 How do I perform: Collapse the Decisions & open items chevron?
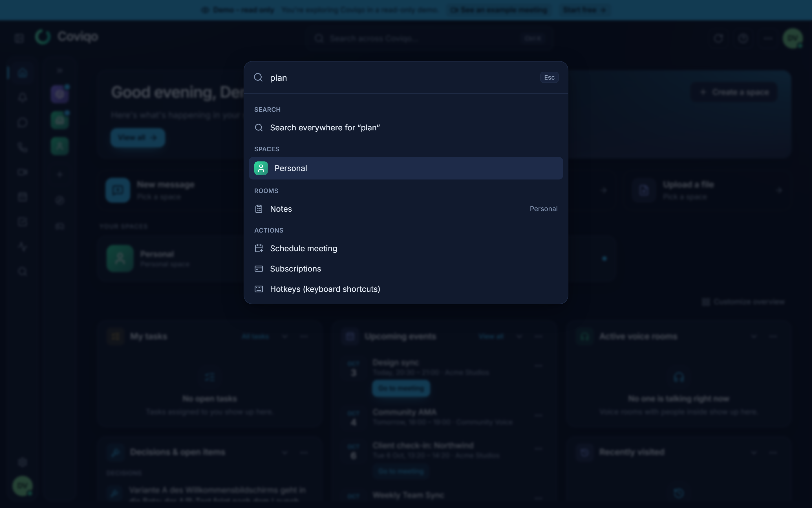284,452
